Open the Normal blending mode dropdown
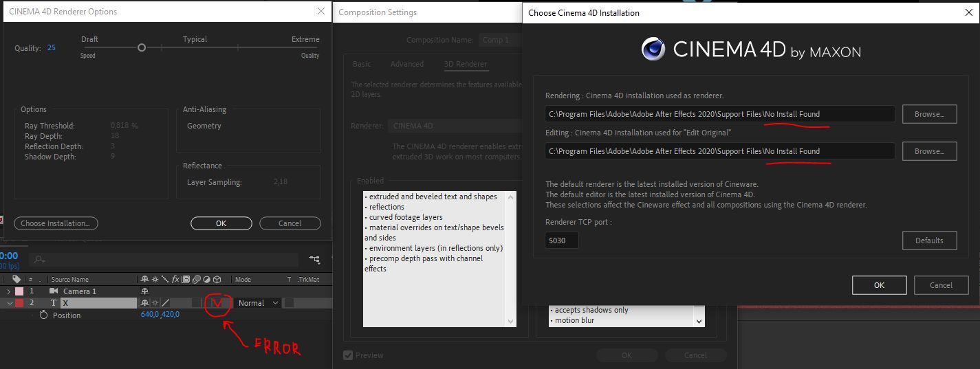 (258, 303)
